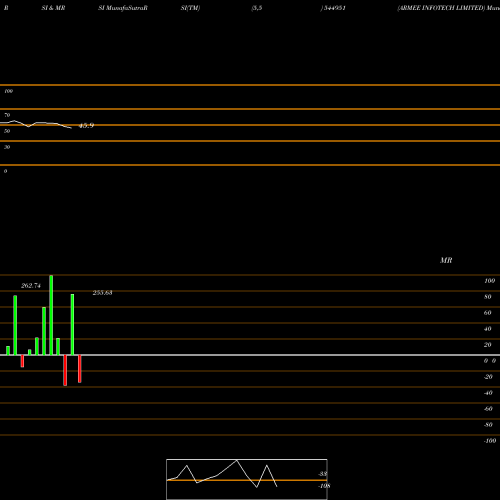Click the ARMEE INFOTECH LIMITED title text
The width and height of the screenshot is (500, 500).
tap(441, 8)
